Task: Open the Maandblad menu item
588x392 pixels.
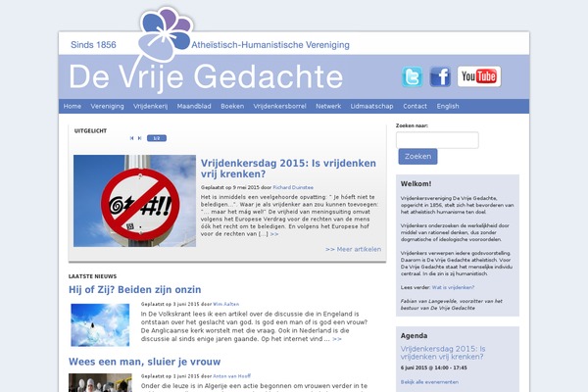Action: [x=194, y=106]
